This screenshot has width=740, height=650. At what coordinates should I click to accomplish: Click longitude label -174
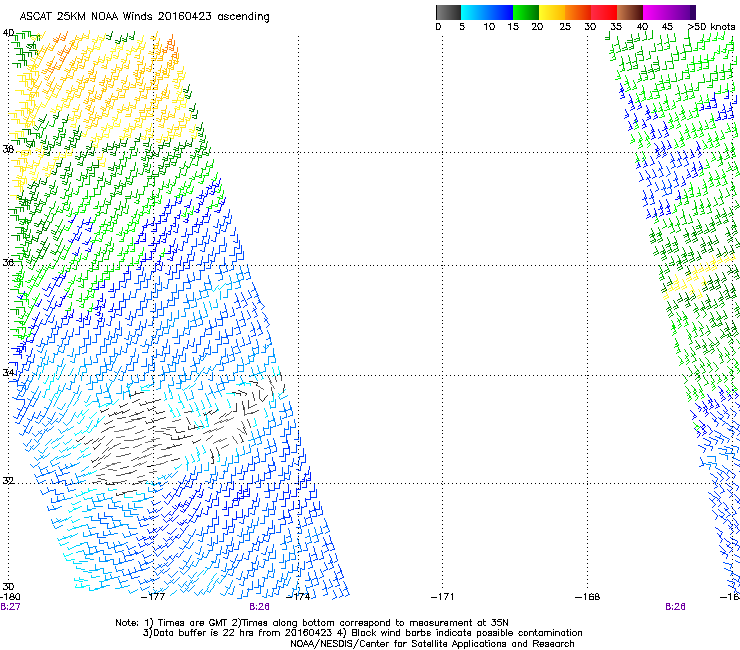298,597
